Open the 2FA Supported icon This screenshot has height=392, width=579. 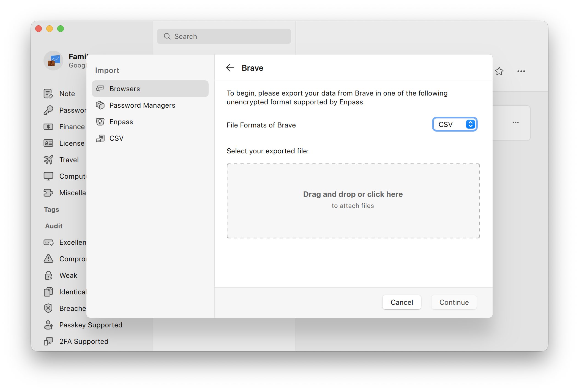48,341
